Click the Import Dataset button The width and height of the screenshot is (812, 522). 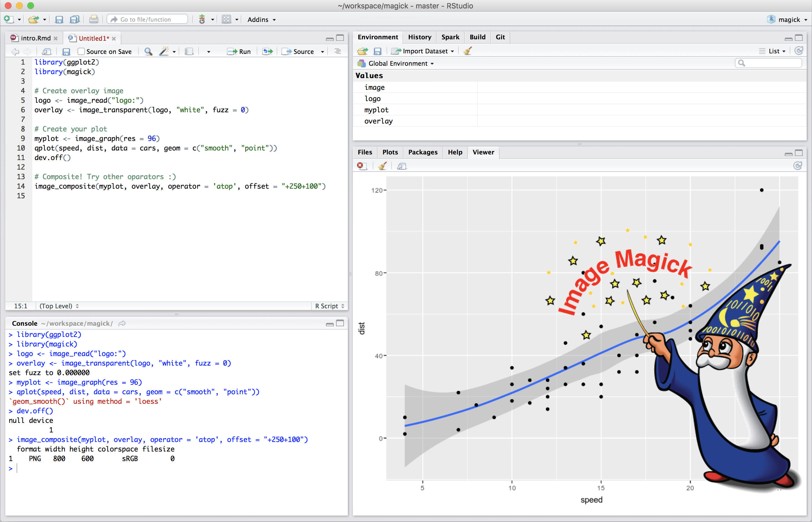(x=422, y=51)
